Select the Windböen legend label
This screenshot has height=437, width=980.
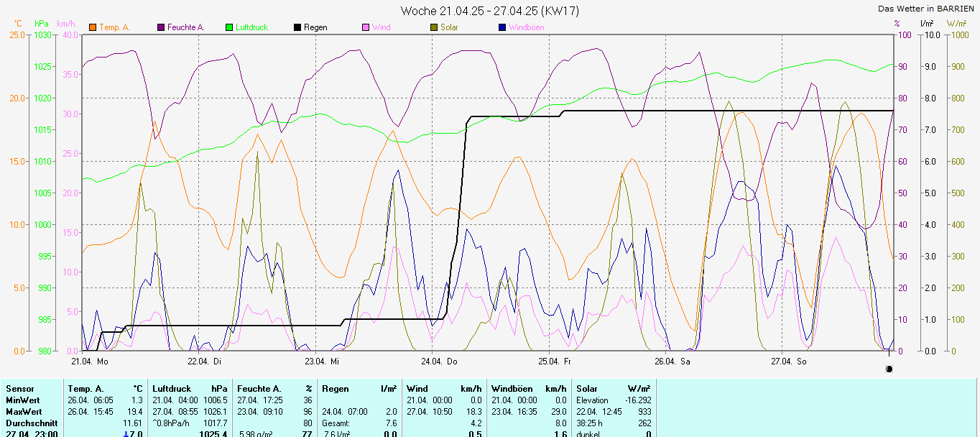[x=526, y=27]
